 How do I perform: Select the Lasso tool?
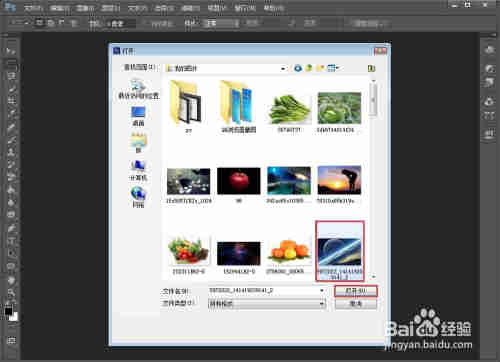pos(11,76)
